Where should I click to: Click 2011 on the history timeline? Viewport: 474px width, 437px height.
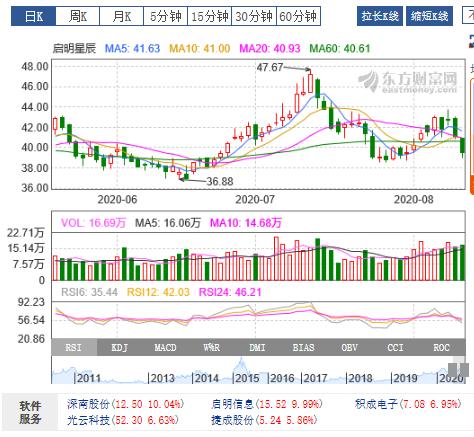[x=88, y=378]
